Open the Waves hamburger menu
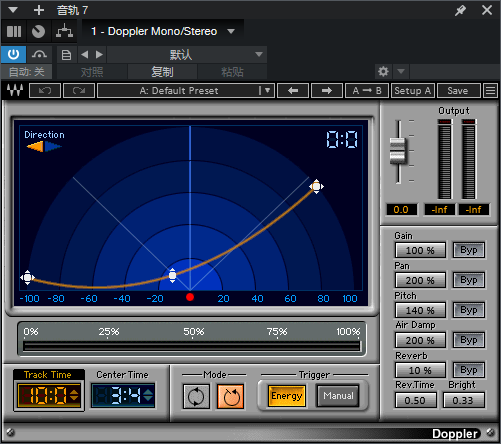The height and width of the screenshot is (444, 501). (x=490, y=90)
